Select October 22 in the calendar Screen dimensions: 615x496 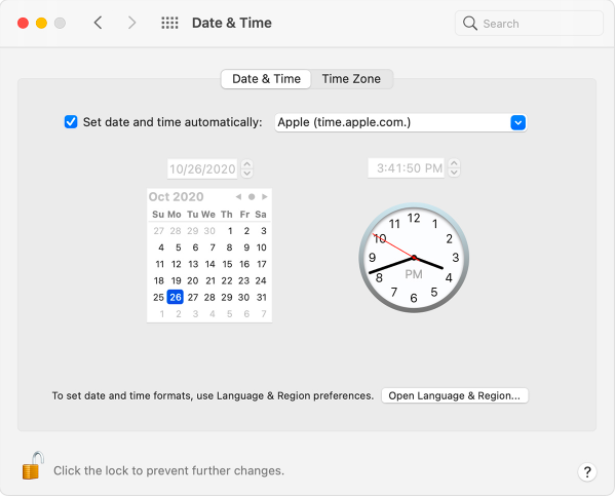coord(227,281)
